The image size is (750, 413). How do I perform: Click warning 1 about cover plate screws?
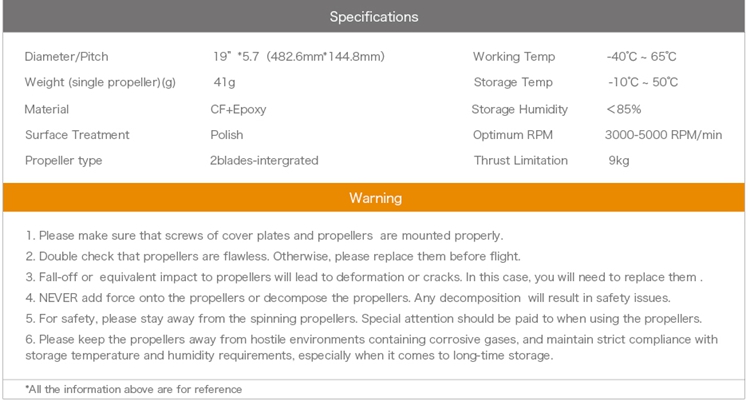[264, 236]
